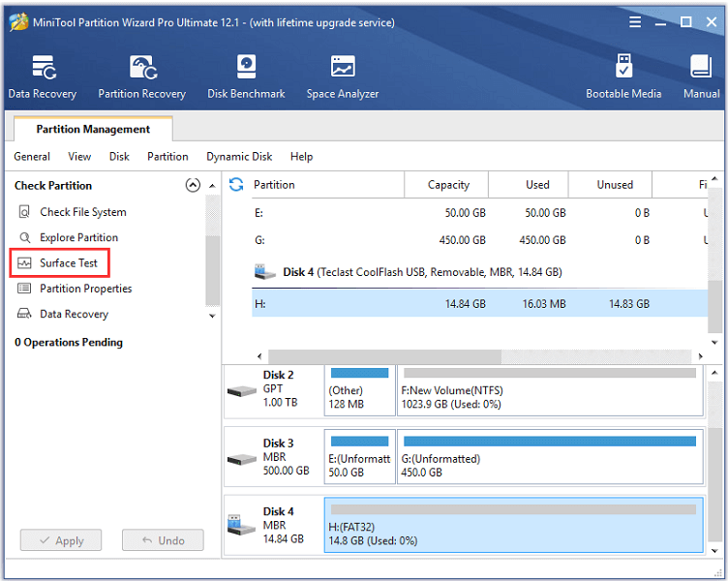Click the sidebar Data Recovery drive icon
The height and width of the screenshot is (581, 728).
click(24, 314)
